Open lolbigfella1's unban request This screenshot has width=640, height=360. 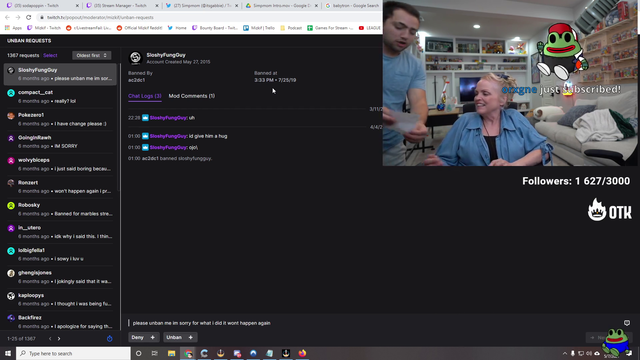60,254
